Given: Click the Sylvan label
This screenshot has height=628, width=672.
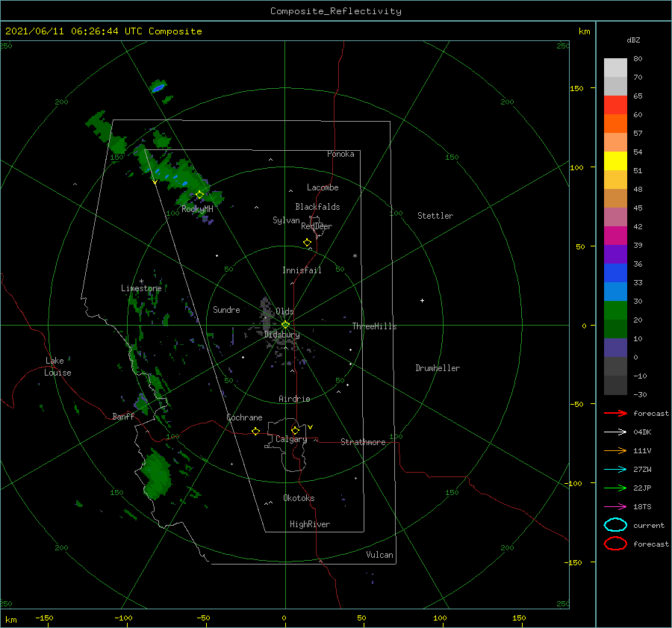Looking at the screenshot, I should 286,220.
